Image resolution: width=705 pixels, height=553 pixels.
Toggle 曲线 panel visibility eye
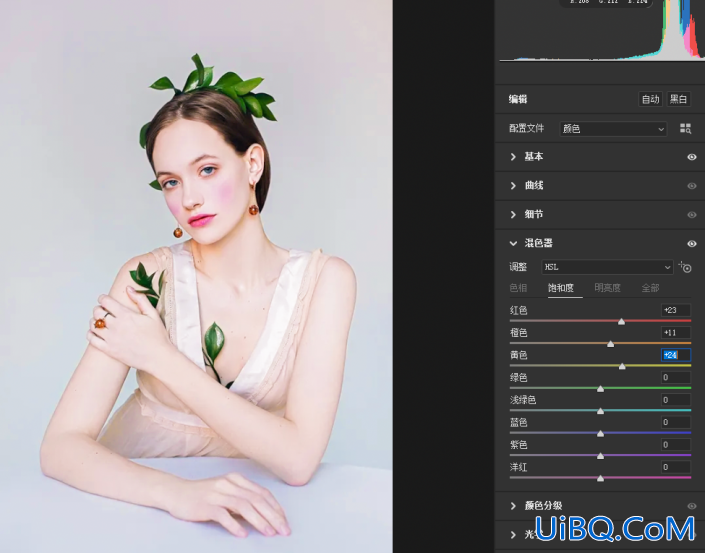coord(692,186)
